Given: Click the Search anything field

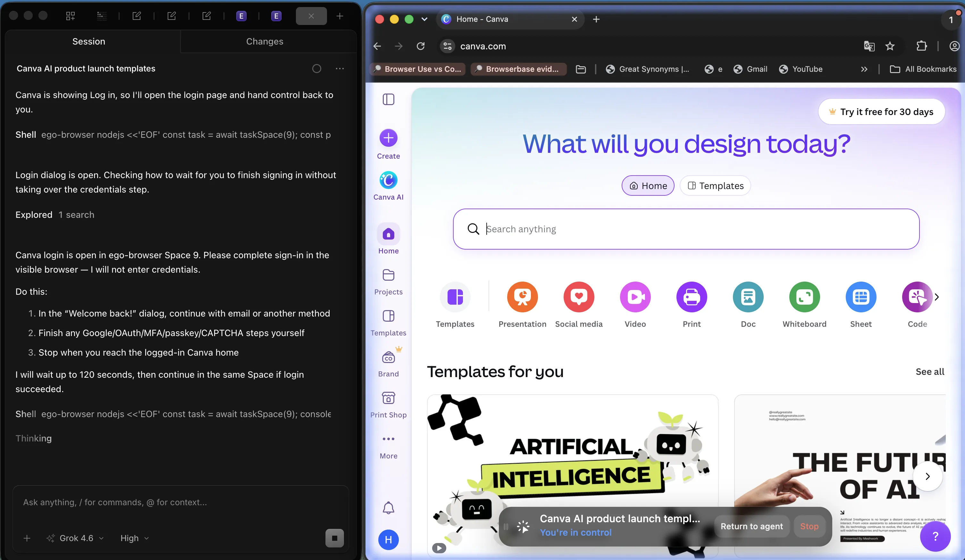Looking at the screenshot, I should tap(686, 229).
